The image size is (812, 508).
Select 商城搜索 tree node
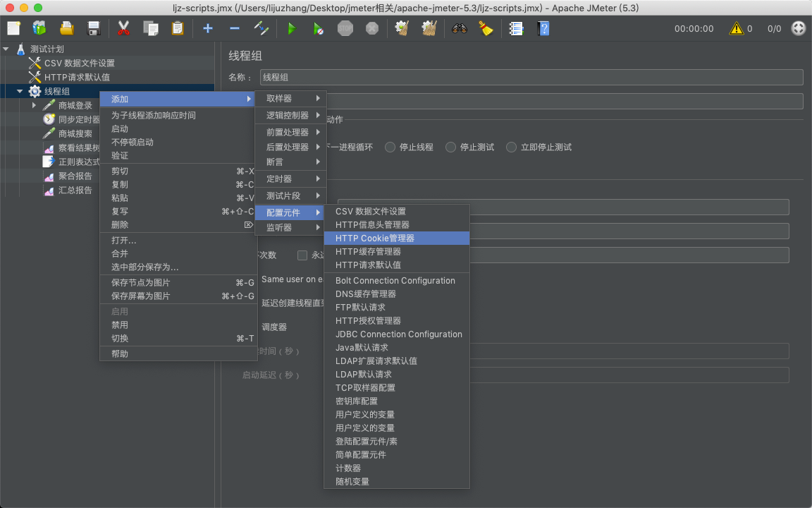[x=75, y=133]
